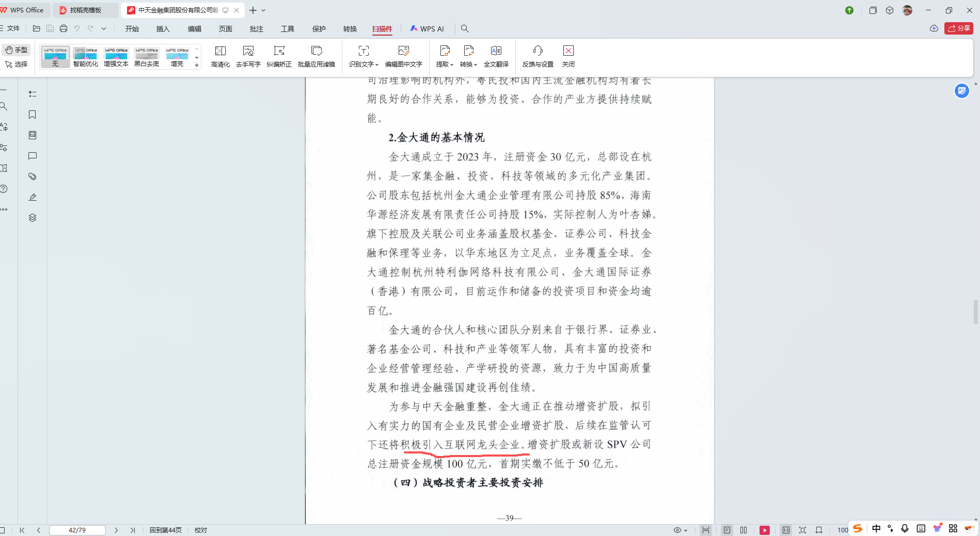Expand the quick access toolbar dropdown chevron
Screen dimensions: 980x536
(104, 29)
